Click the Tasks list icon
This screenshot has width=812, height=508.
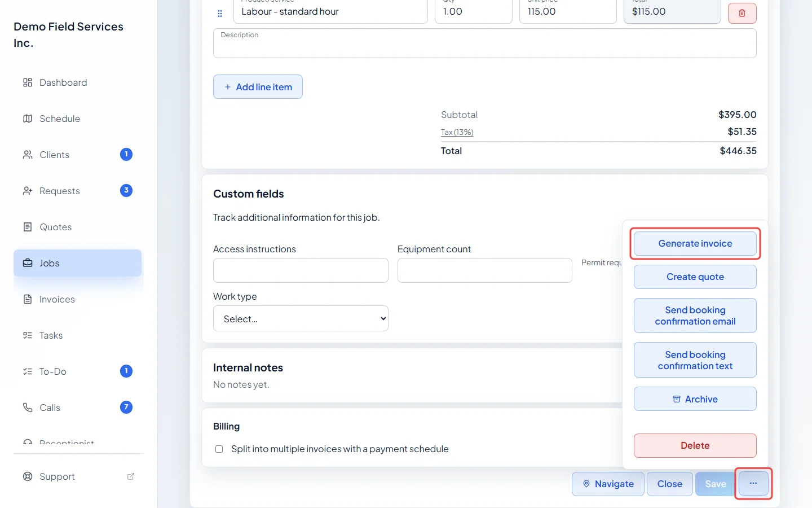coord(28,335)
